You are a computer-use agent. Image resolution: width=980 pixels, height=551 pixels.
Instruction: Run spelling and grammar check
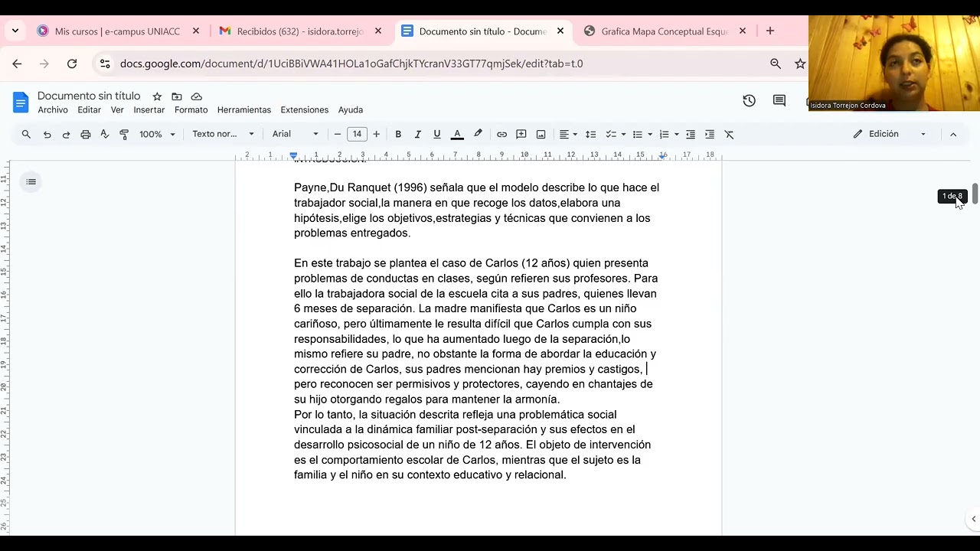point(104,134)
